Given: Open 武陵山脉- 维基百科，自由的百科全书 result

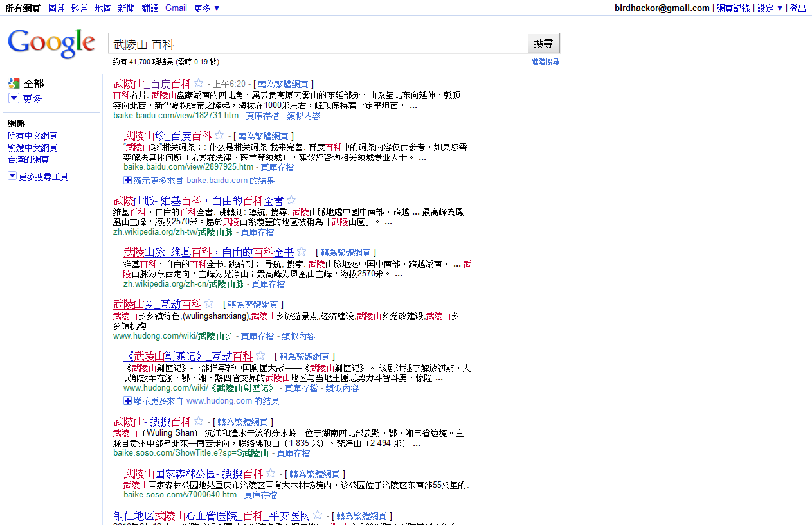Looking at the screenshot, I should point(208,252).
